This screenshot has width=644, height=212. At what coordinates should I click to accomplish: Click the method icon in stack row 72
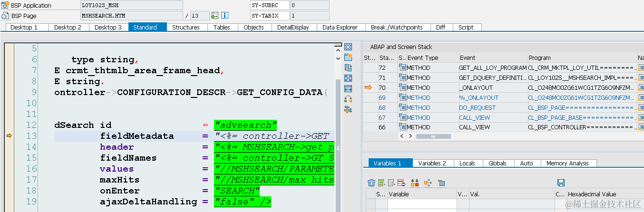click(402, 67)
